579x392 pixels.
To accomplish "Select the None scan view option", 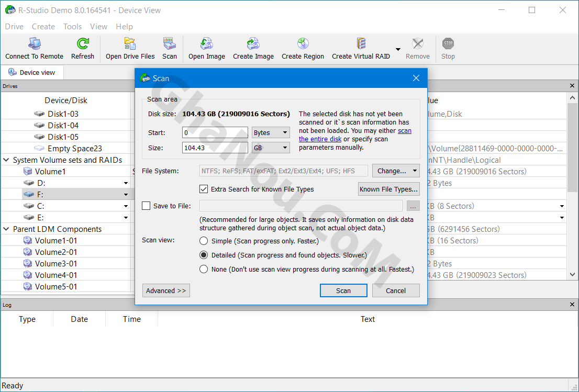I will 204,269.
